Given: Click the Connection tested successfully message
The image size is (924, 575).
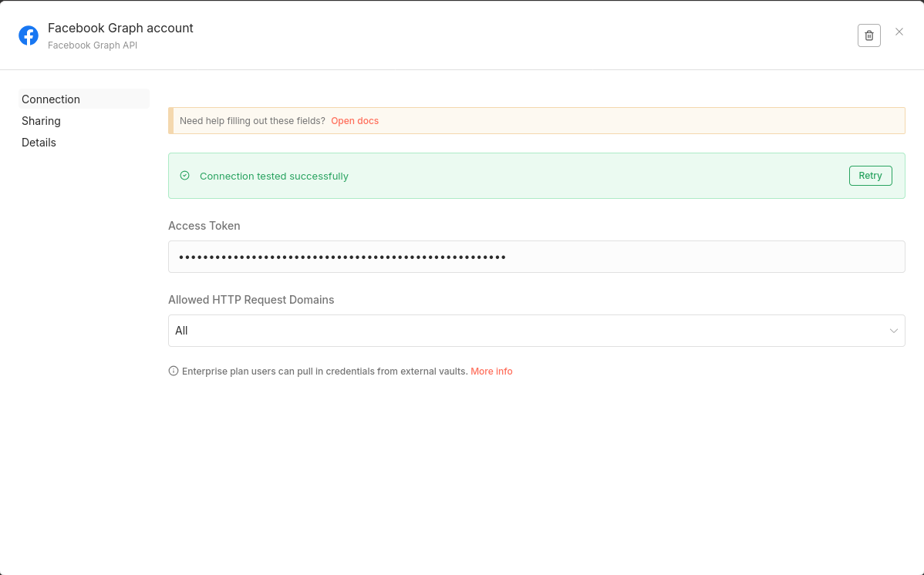Looking at the screenshot, I should point(274,177).
